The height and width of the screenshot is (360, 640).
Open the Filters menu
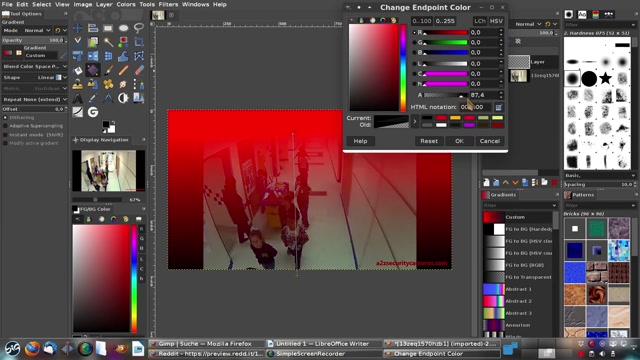[168, 4]
